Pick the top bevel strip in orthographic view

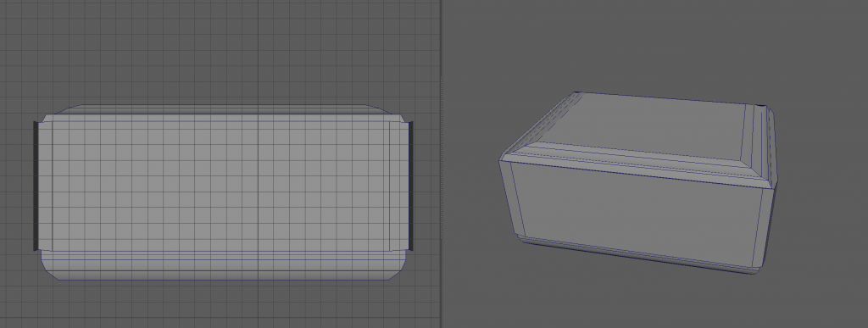[x=221, y=109]
